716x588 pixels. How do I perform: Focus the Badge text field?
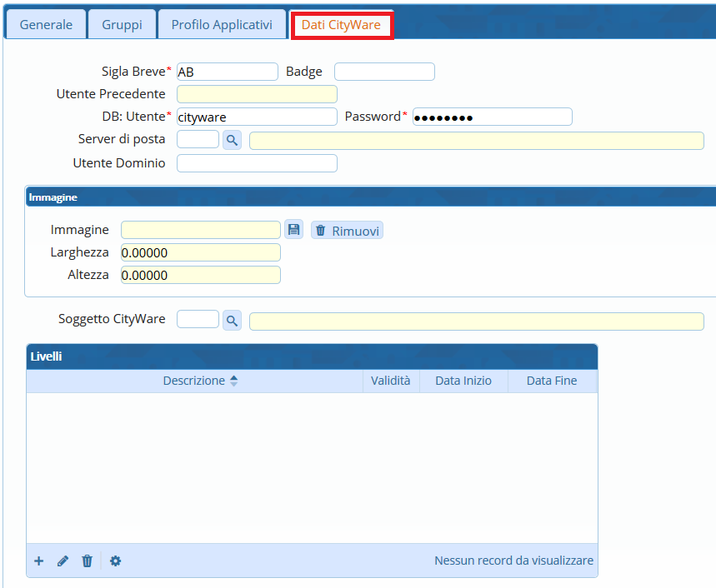(x=384, y=72)
